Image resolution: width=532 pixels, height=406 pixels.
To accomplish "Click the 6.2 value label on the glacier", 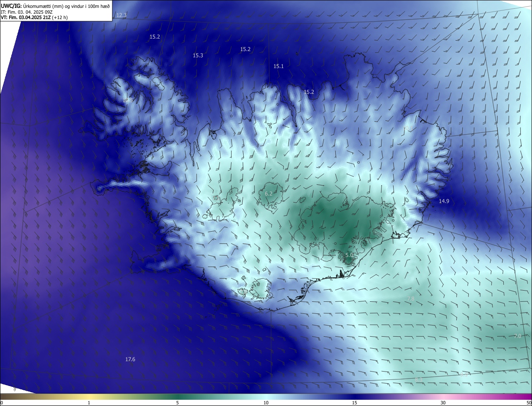I will [x=268, y=193].
